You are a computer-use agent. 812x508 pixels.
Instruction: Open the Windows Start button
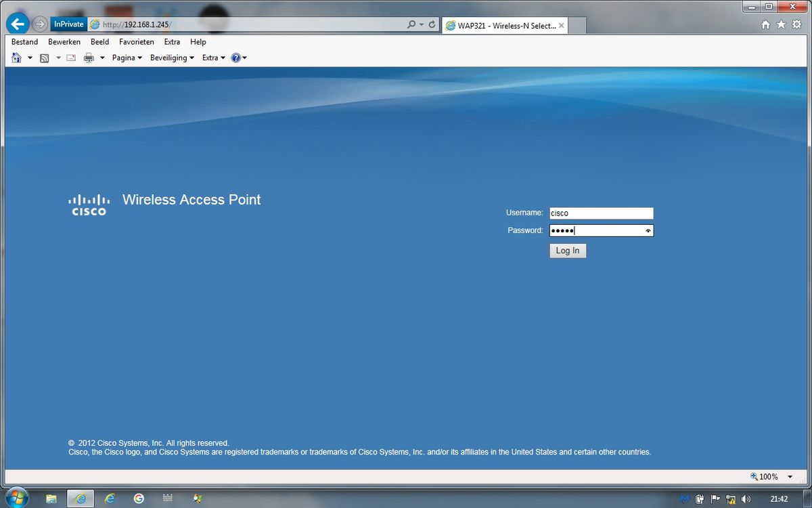(16, 498)
